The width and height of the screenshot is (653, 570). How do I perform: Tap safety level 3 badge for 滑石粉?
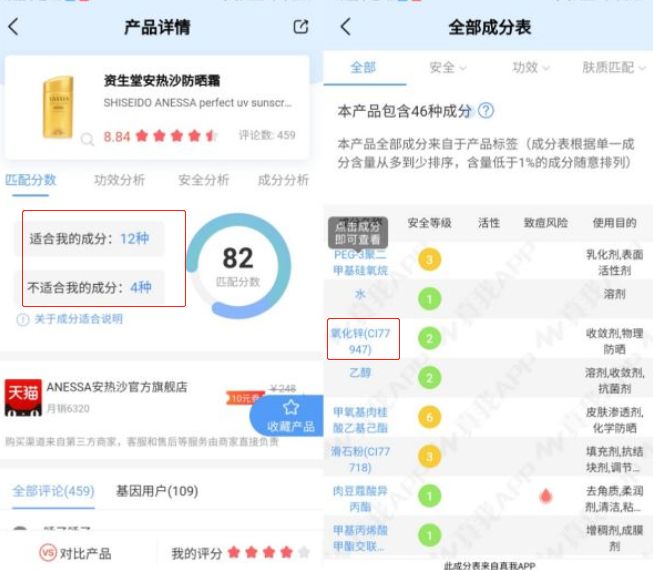(429, 456)
